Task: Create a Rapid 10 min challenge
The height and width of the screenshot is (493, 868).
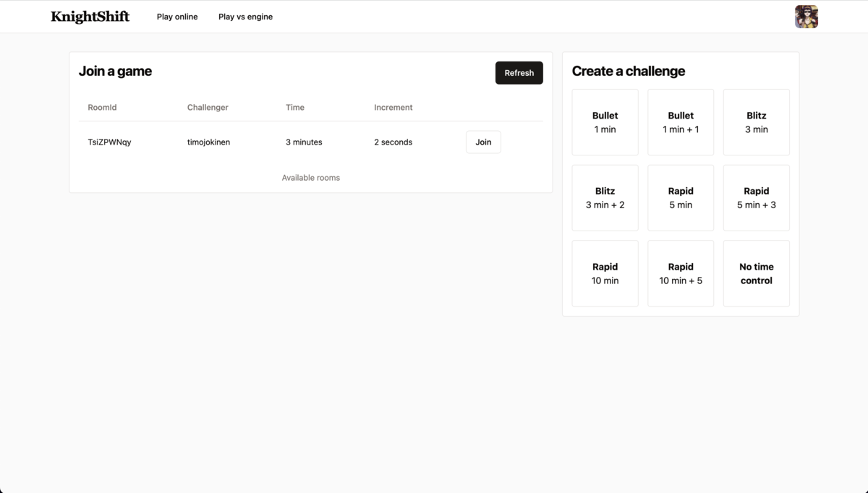Action: coord(605,273)
